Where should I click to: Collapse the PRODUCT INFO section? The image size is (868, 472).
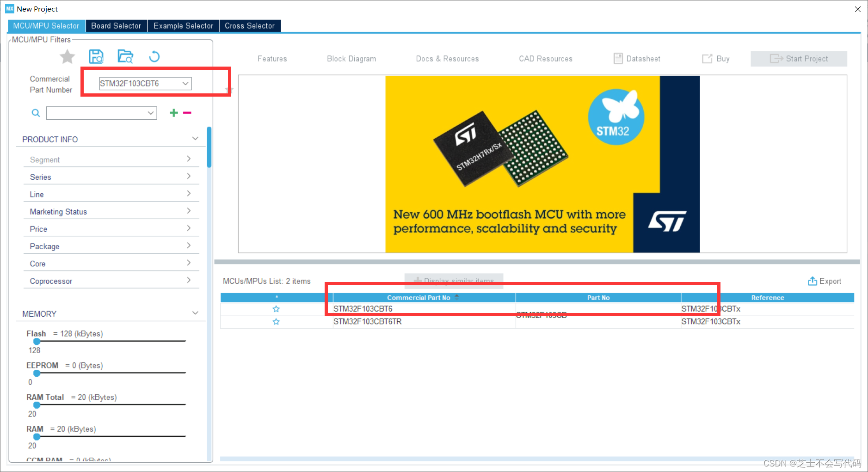pyautogui.click(x=195, y=139)
